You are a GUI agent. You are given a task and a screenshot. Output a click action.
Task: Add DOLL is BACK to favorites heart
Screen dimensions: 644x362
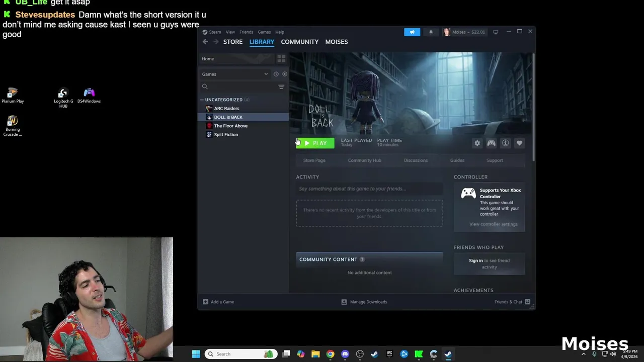pyautogui.click(x=519, y=143)
